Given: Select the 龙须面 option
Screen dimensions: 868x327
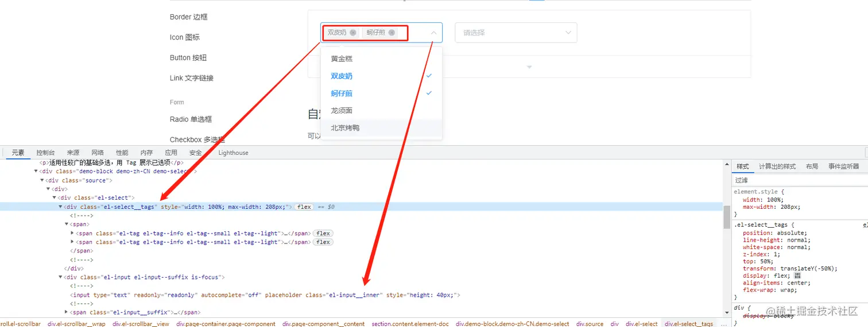Looking at the screenshot, I should coord(382,110).
